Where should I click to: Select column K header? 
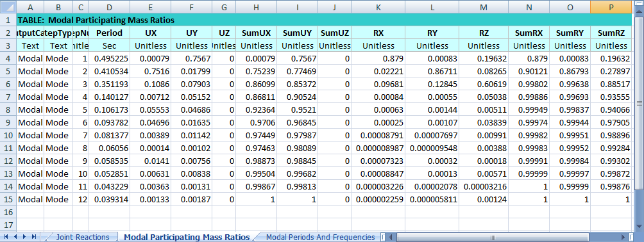tap(378, 6)
